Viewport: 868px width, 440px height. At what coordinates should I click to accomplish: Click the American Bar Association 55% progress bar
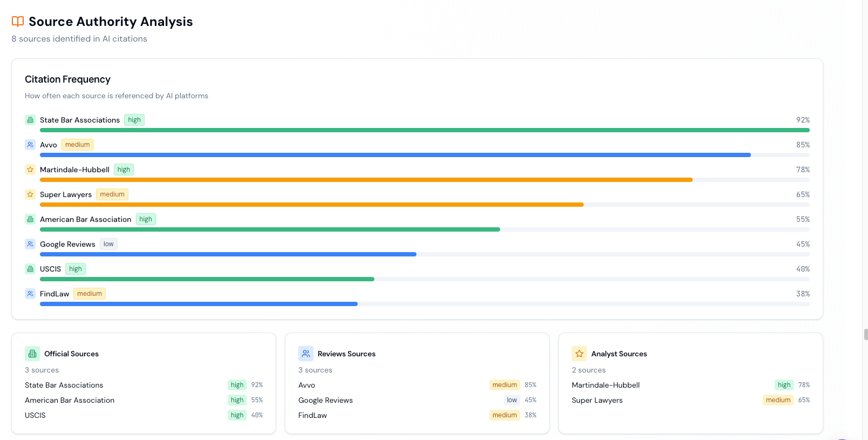[x=425, y=229]
